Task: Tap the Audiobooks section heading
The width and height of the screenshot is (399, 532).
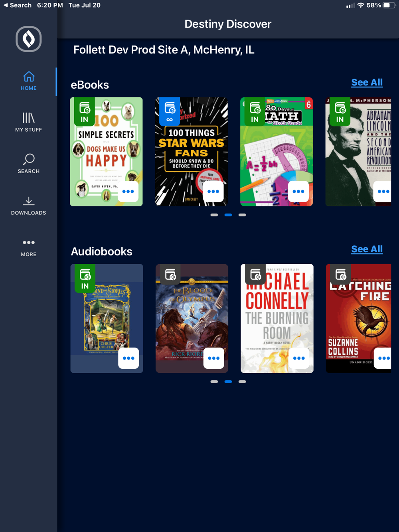Action: (x=101, y=251)
